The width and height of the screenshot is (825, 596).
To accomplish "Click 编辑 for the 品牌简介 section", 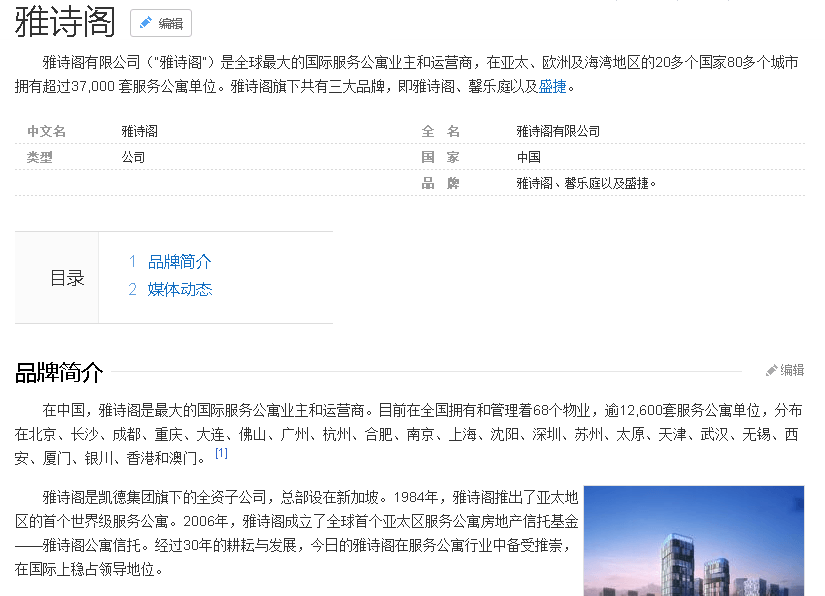I will (792, 370).
